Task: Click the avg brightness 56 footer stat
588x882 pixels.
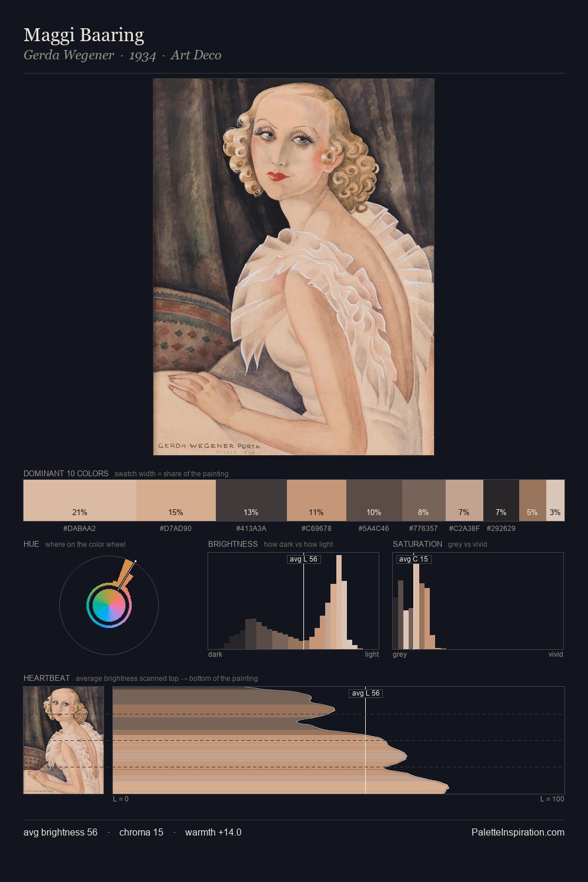Action: tap(61, 832)
